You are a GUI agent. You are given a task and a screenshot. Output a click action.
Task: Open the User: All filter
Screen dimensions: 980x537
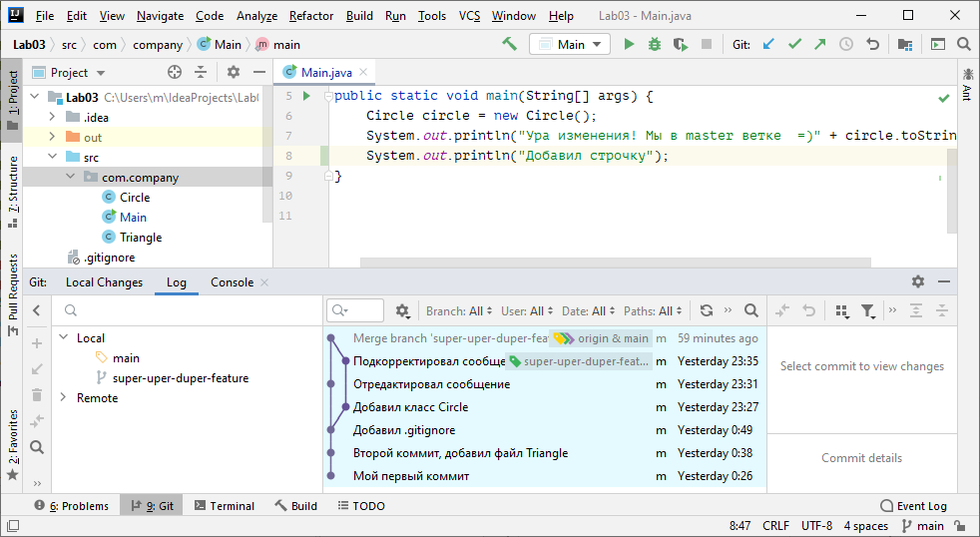click(528, 310)
